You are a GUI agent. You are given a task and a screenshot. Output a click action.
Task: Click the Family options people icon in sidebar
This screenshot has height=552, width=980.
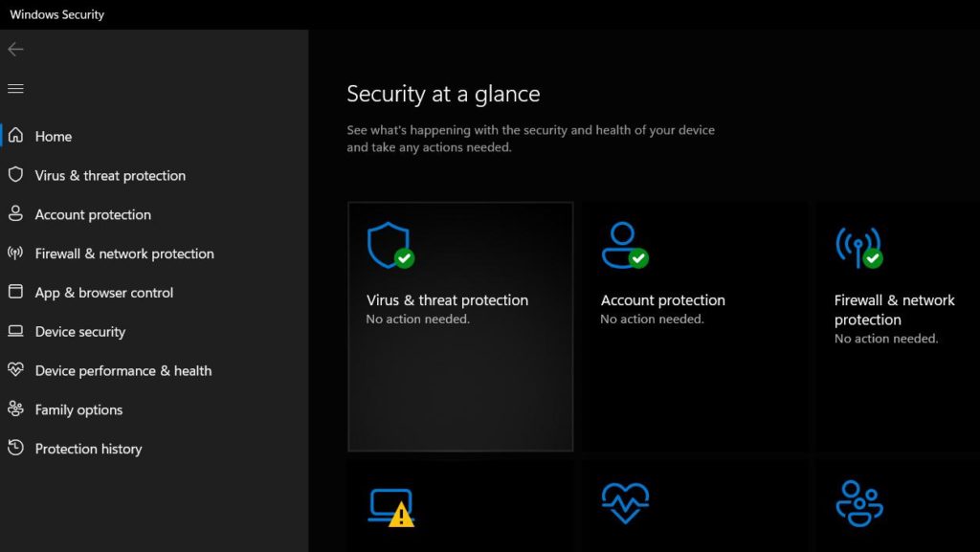15,409
